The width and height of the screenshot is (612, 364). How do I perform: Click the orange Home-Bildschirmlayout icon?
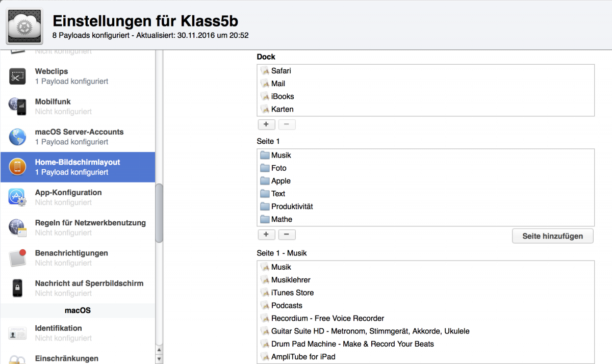(17, 167)
